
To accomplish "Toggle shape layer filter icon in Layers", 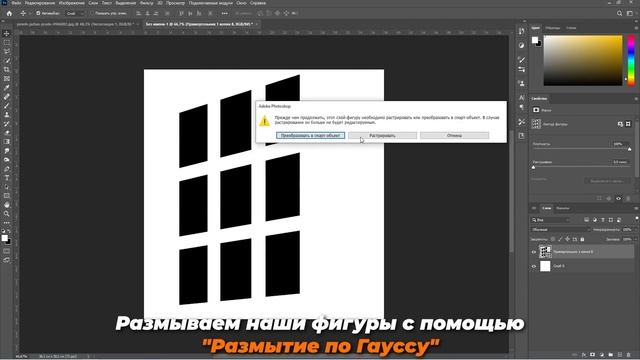I will [x=611, y=220].
